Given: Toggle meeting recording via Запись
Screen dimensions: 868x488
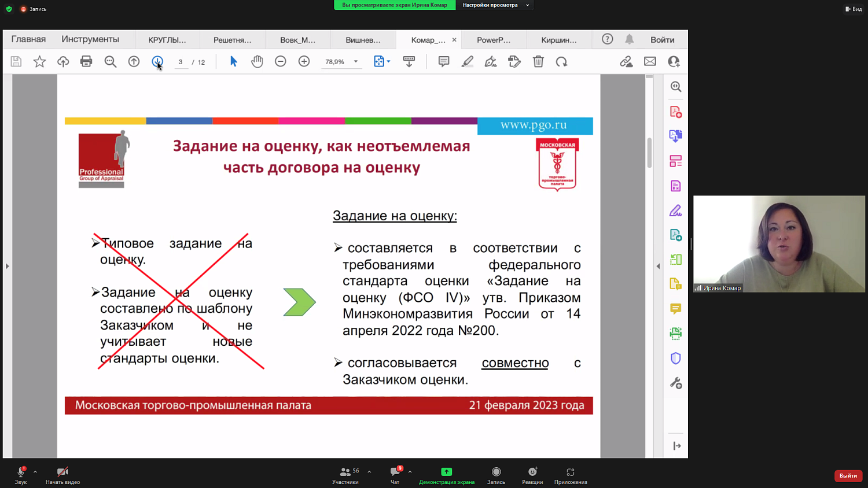Looking at the screenshot, I should click(495, 474).
